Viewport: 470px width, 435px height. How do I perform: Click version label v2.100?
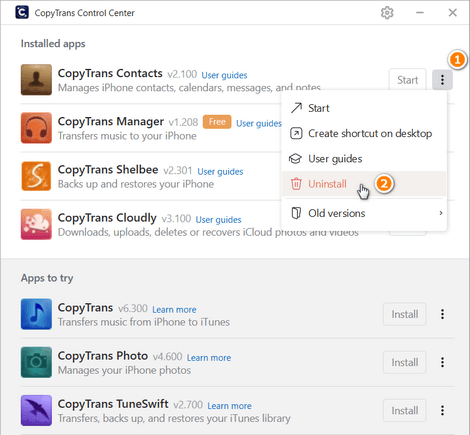[182, 74]
